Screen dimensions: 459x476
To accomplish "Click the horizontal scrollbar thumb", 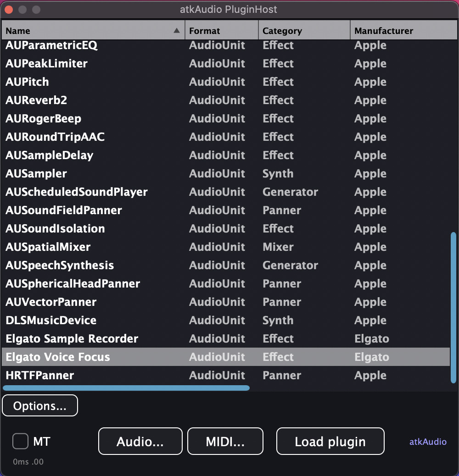I will (126, 388).
